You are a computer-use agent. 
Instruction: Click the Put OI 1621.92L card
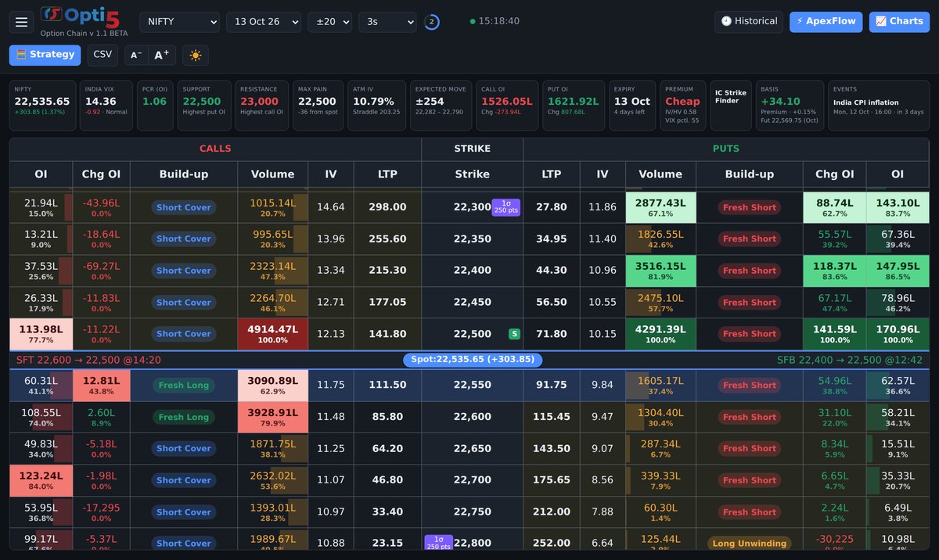coord(575,106)
